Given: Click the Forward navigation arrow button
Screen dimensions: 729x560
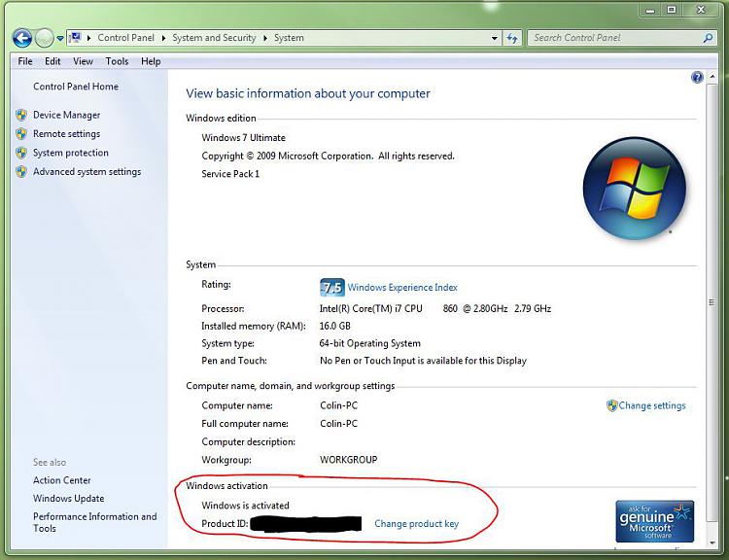Looking at the screenshot, I should 44,38.
